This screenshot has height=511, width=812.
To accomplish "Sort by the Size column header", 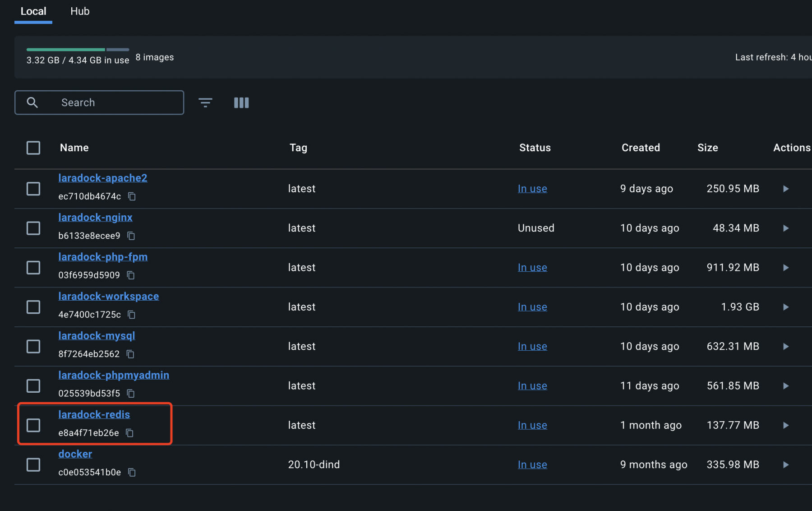I will tap(707, 148).
